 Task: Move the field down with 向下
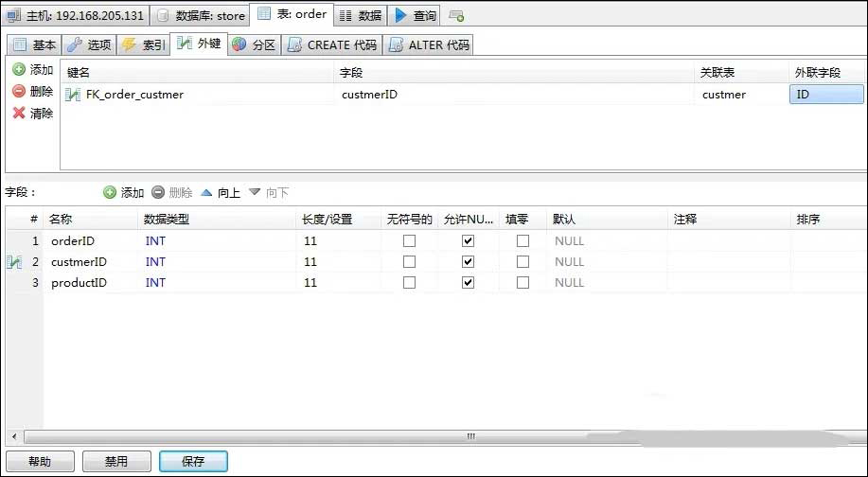coord(269,192)
